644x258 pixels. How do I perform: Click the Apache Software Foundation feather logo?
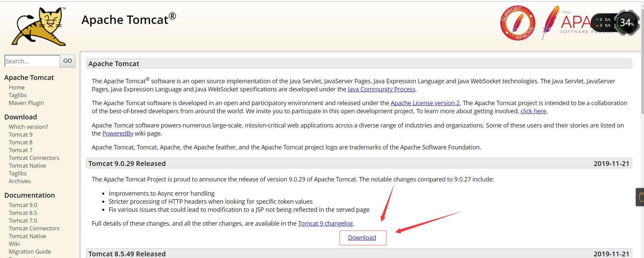tap(566, 23)
